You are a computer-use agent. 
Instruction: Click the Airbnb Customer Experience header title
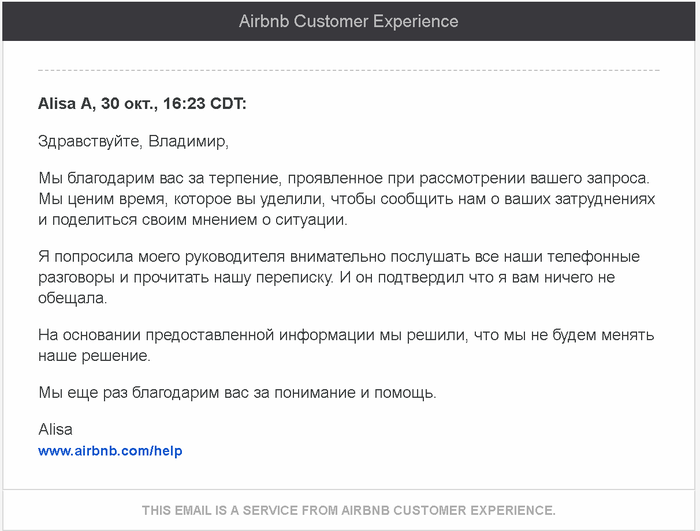coord(349,21)
